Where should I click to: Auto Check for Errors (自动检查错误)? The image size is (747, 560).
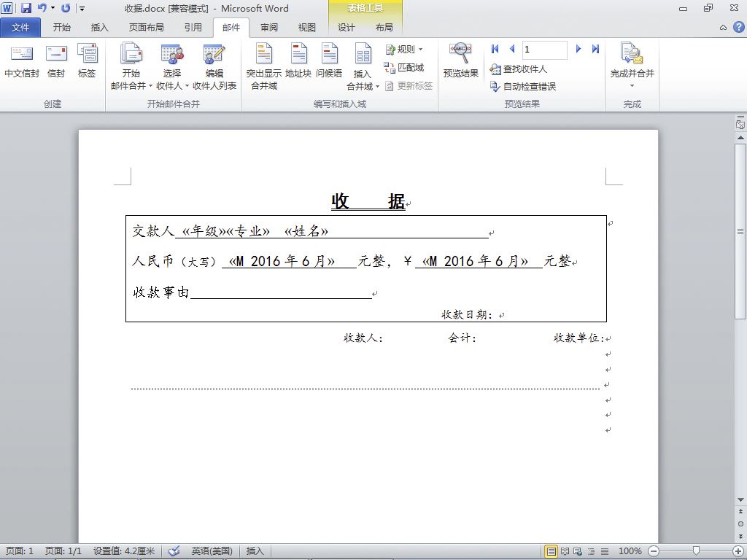pos(522,86)
